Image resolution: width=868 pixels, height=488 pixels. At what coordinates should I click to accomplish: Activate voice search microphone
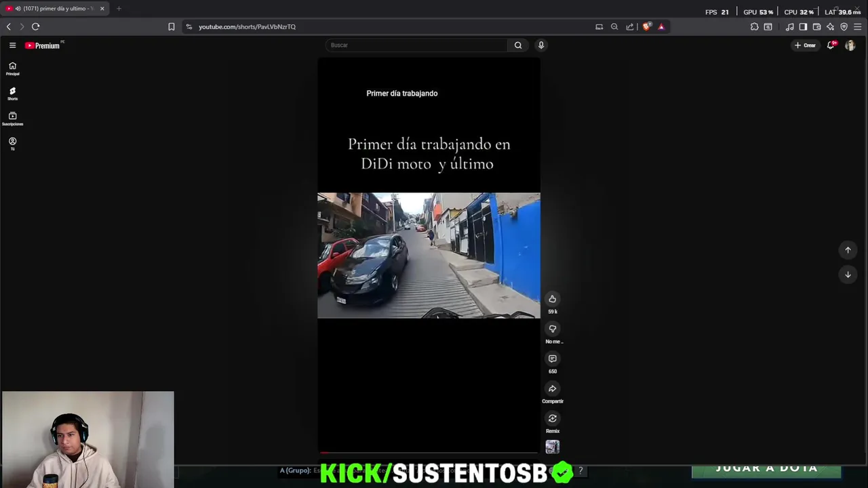pos(541,45)
